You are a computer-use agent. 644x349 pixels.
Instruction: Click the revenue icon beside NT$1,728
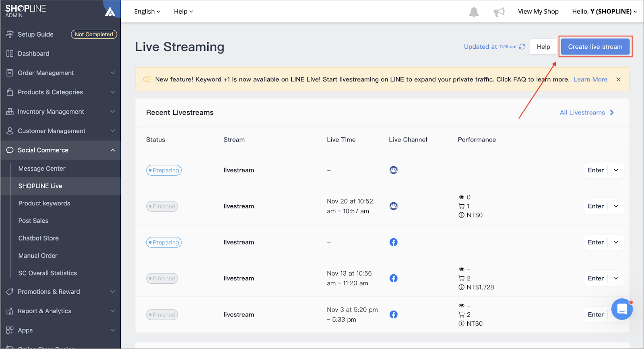pyautogui.click(x=461, y=287)
